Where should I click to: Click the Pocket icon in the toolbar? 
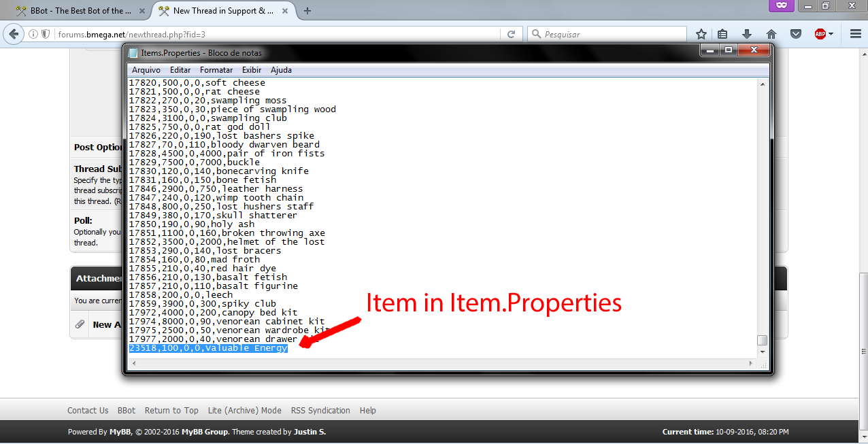point(795,34)
